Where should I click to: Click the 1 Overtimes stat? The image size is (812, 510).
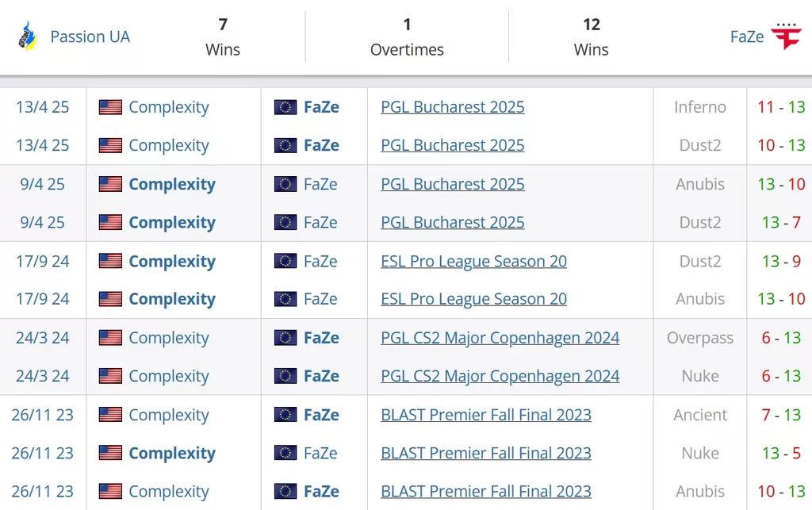(407, 36)
